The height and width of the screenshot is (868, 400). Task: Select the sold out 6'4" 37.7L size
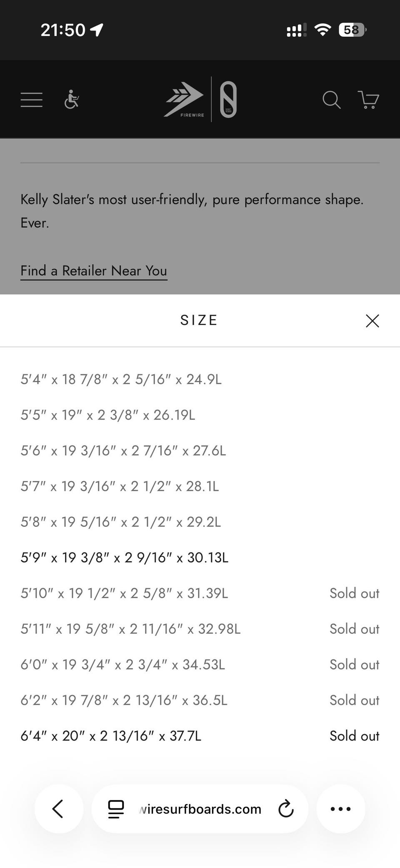pos(111,736)
